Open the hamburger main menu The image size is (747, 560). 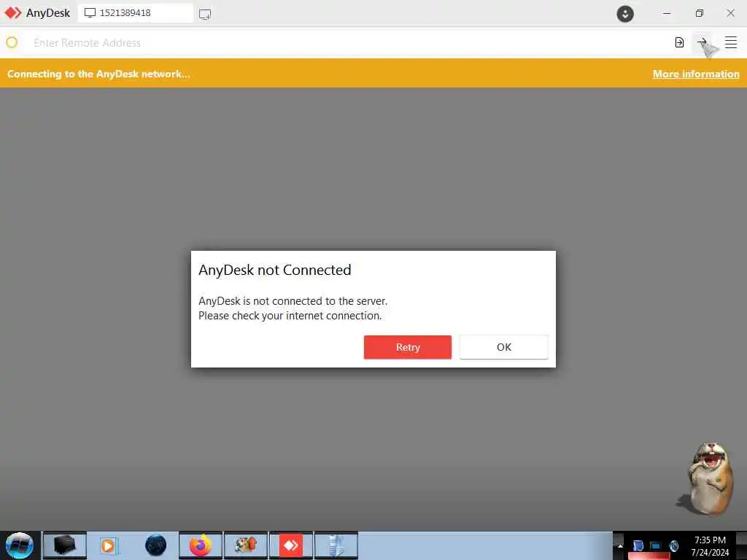[731, 42]
